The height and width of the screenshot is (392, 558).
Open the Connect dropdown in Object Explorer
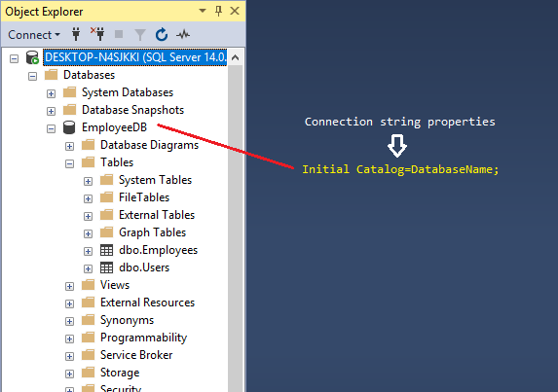click(x=34, y=35)
